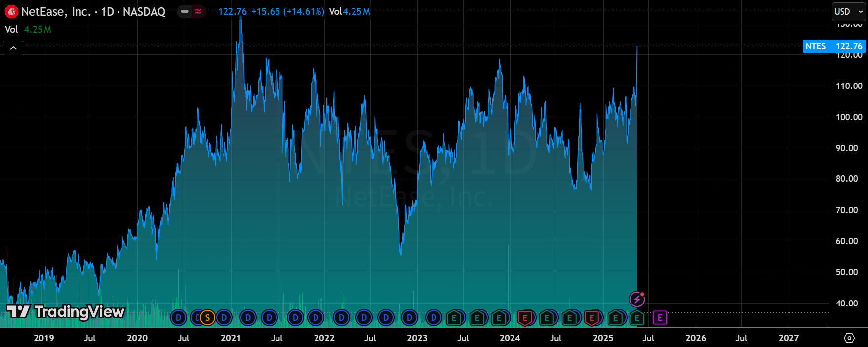
Task: Click the 2027 time axis label
Action: 789,338
